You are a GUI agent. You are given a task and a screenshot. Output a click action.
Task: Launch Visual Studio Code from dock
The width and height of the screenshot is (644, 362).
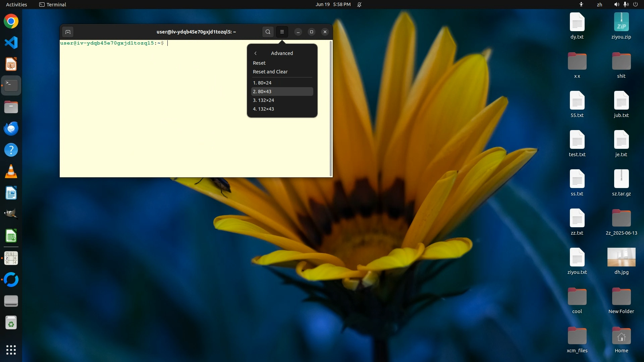[11, 43]
